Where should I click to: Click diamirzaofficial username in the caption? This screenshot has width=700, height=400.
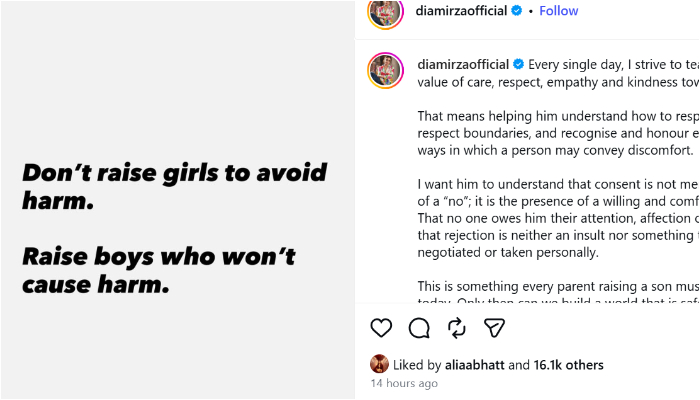(463, 65)
